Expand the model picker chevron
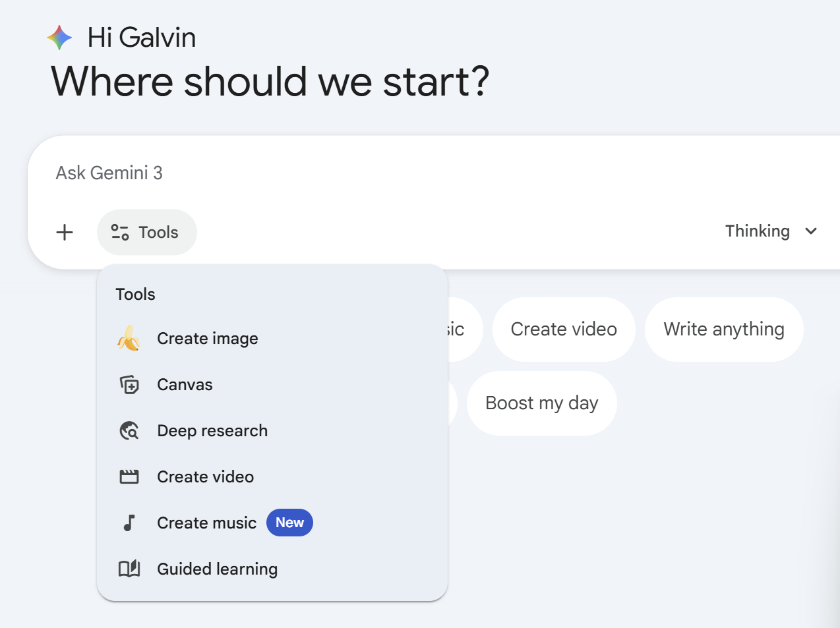840x628 pixels. tap(810, 231)
